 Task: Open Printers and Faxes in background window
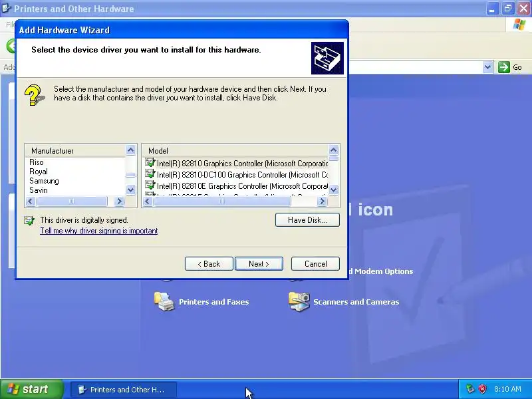pyautogui.click(x=213, y=302)
